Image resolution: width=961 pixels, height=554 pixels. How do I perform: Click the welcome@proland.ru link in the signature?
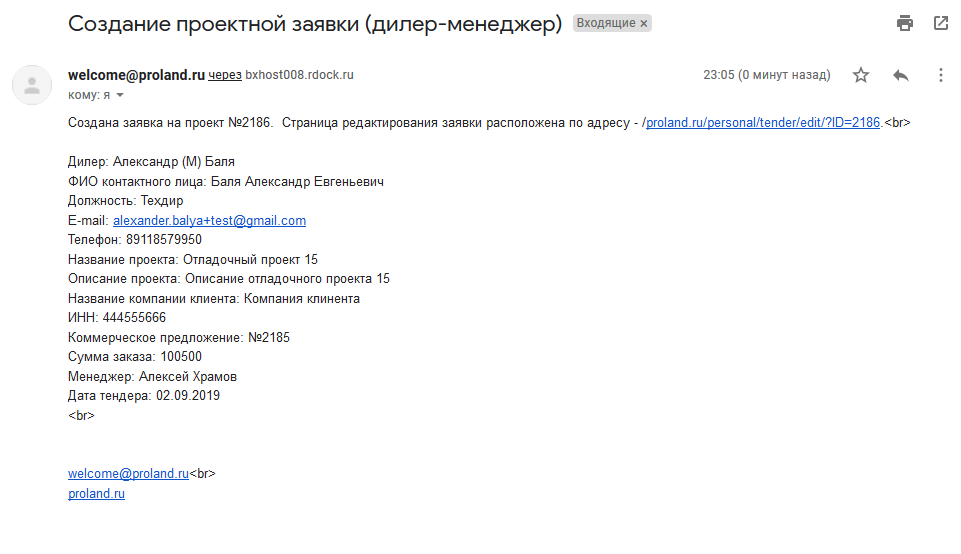point(128,474)
